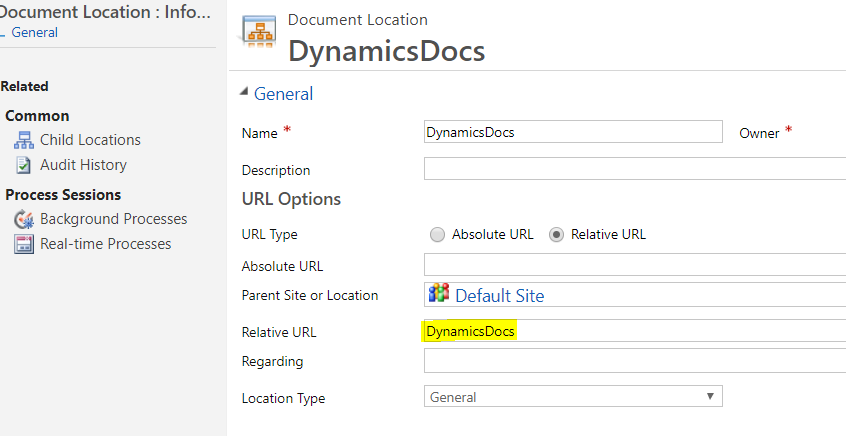Click the Background Processes gear icon
846x436 pixels.
coord(23,219)
